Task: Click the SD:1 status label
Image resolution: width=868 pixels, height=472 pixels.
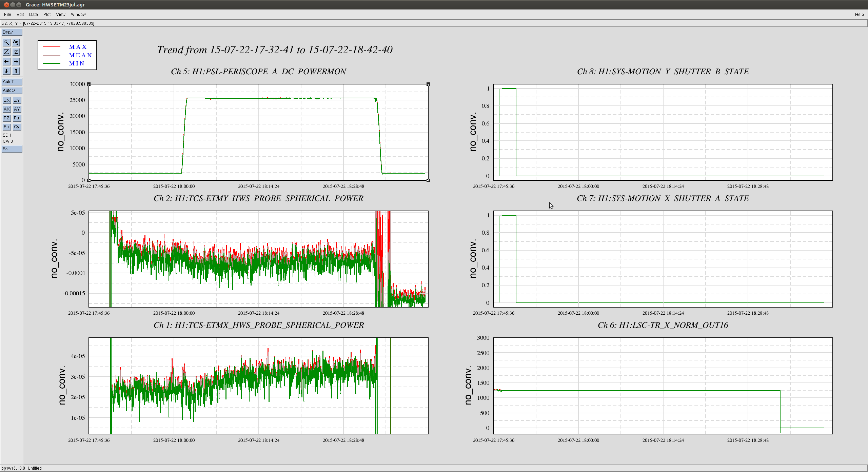Action: pos(7,135)
